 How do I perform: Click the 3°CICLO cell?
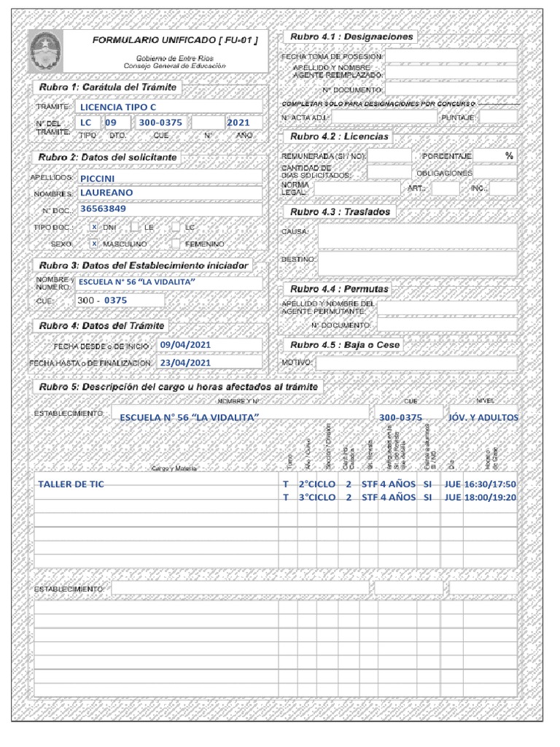[317, 498]
